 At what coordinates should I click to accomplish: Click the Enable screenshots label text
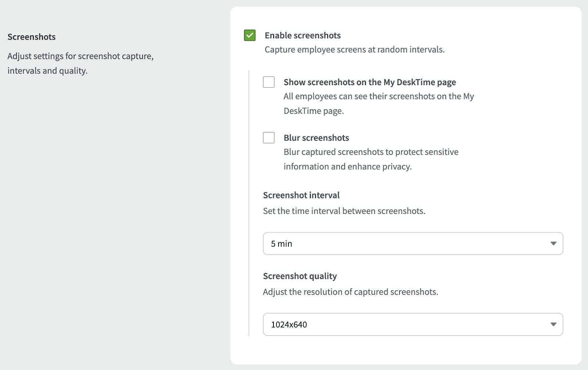coord(302,36)
